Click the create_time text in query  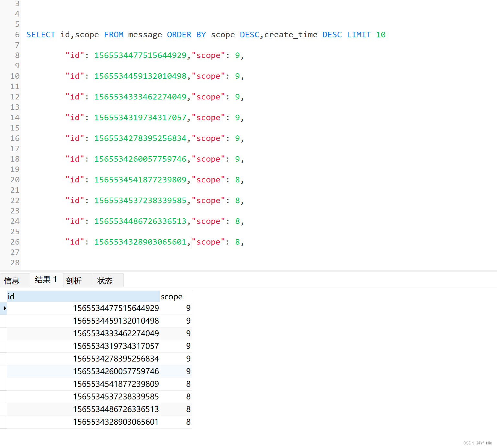[x=291, y=35]
